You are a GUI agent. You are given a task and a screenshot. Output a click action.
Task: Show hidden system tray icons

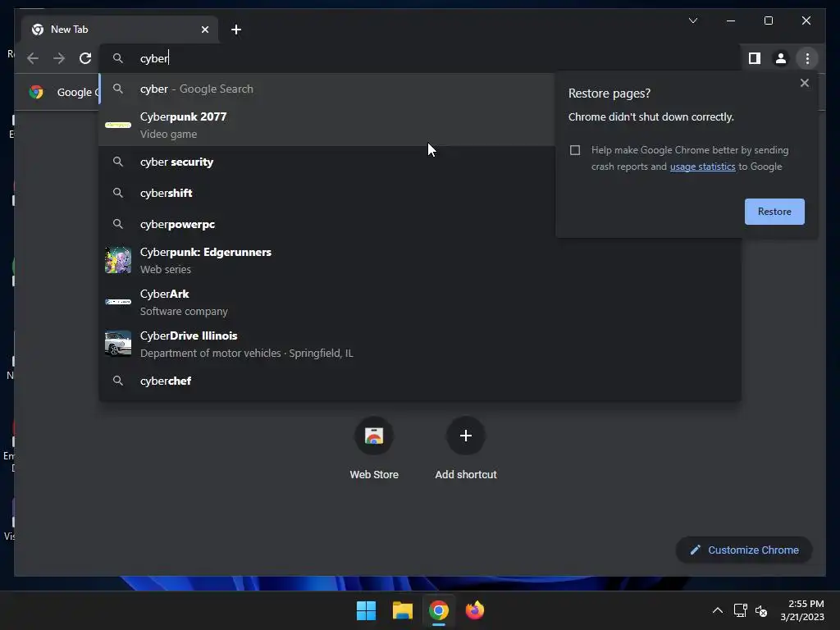[x=717, y=610]
